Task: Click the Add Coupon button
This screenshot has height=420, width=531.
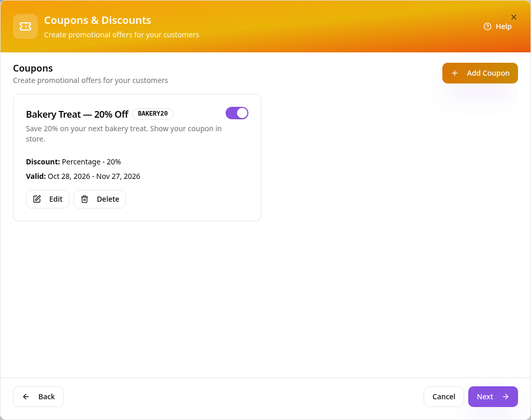Action: (480, 73)
